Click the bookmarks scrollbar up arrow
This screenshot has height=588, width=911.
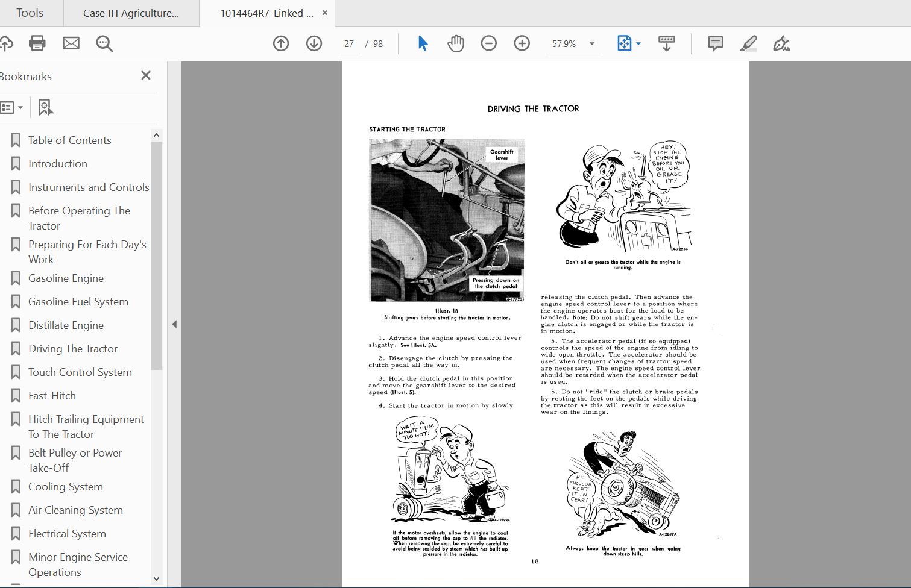tap(156, 136)
